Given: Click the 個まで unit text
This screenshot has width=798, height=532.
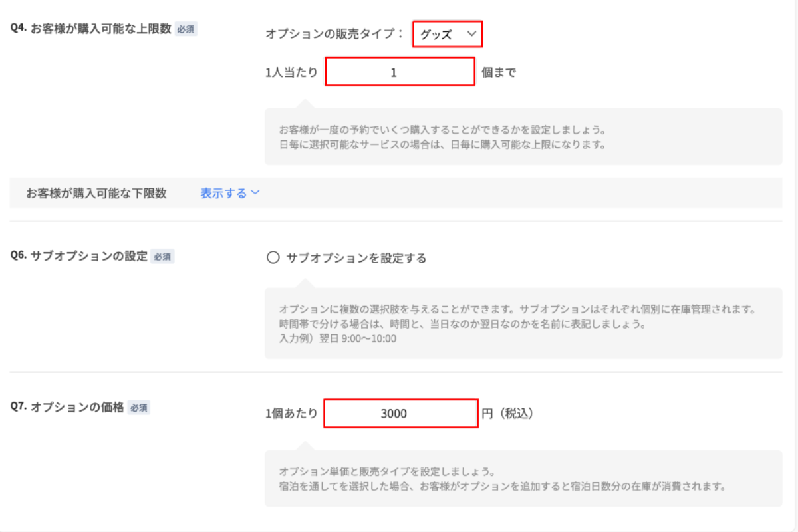Looking at the screenshot, I should pos(499,72).
